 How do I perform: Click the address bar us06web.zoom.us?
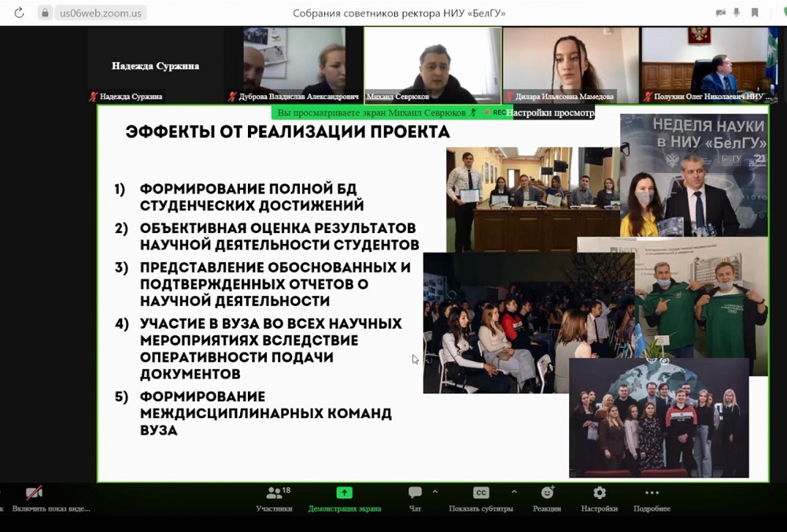point(102,13)
